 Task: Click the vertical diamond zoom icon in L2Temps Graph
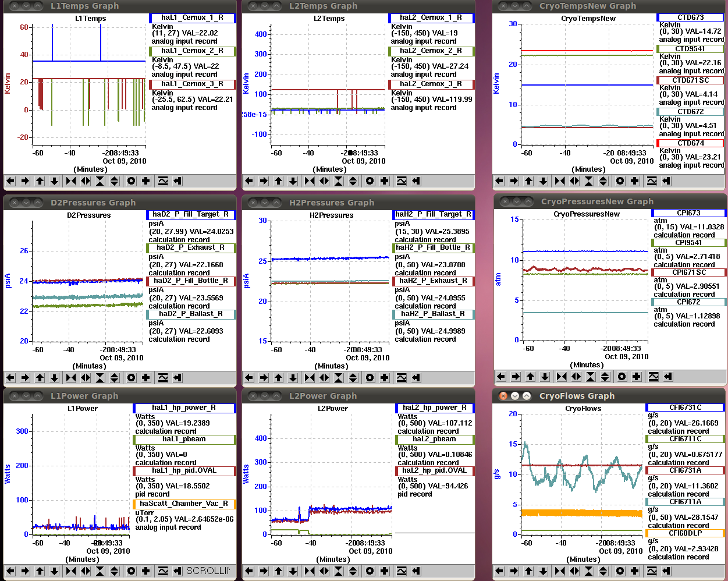(353, 181)
